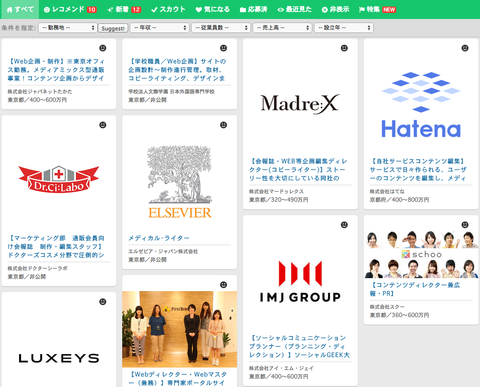The width and height of the screenshot is (480, 387).
Task: Open the 新着 tab
Action: 124,9
